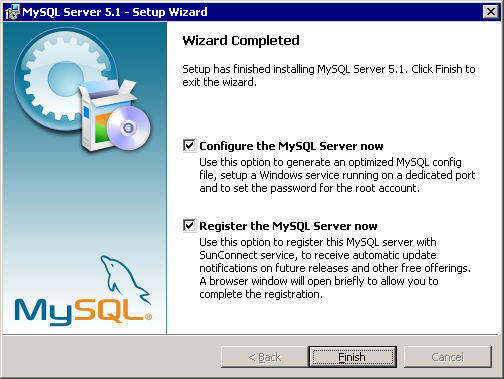Click the 'Setup has finished installing' message text

click(329, 75)
